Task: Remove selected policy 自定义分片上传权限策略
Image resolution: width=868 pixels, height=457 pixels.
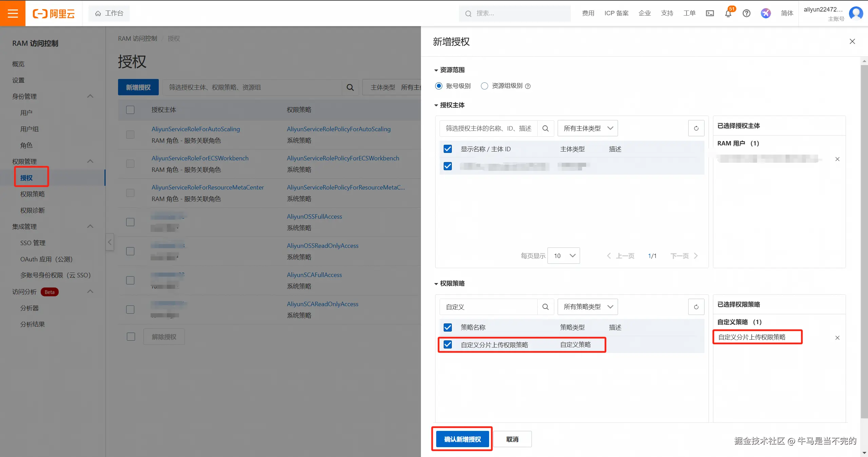Action: point(837,338)
